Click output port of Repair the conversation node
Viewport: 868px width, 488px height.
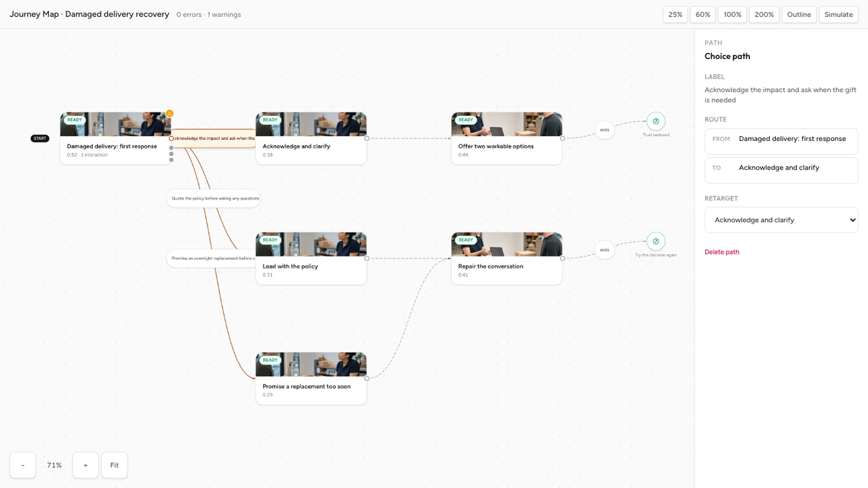pyautogui.click(x=562, y=258)
